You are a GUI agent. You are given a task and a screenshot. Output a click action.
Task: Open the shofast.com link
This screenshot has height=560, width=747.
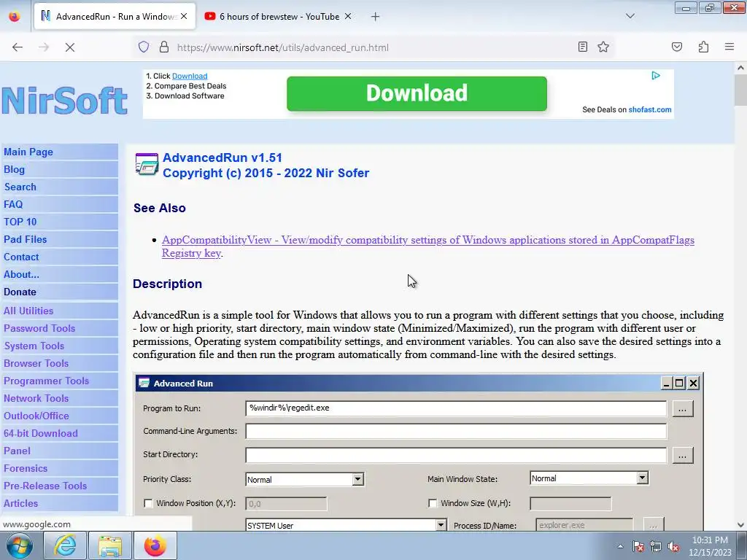point(650,109)
